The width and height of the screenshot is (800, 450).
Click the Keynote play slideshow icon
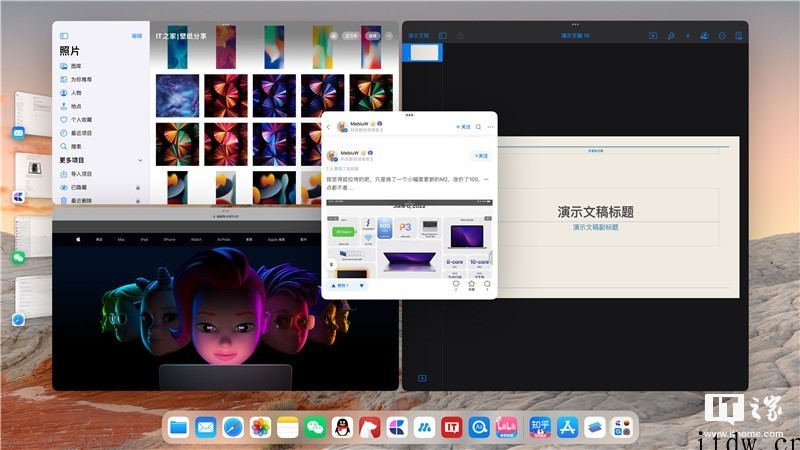click(653, 36)
